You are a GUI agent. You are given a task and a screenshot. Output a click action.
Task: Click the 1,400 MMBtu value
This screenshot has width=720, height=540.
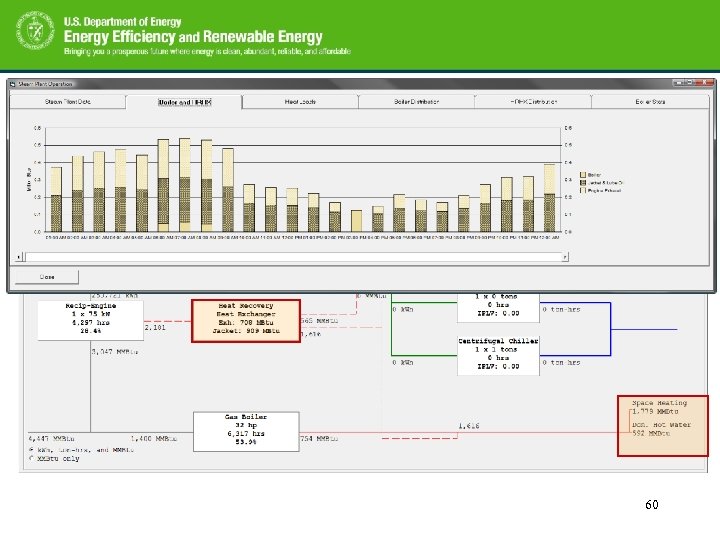[154, 439]
